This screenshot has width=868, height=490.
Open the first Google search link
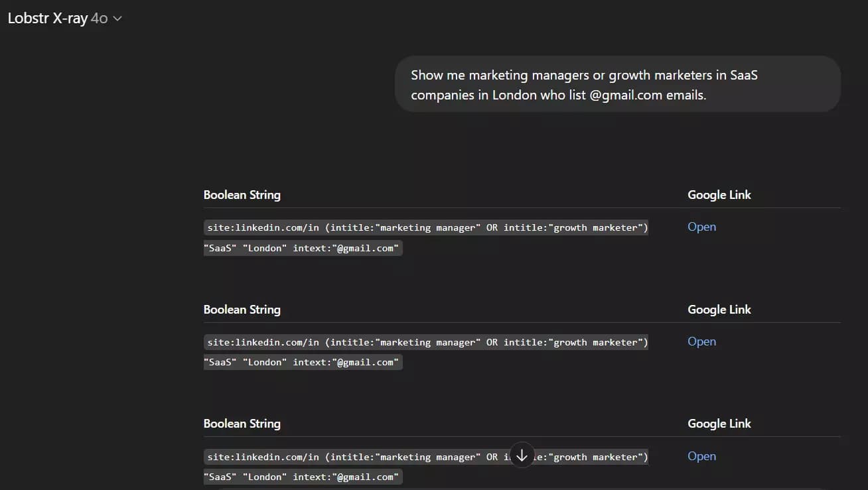[701, 226]
